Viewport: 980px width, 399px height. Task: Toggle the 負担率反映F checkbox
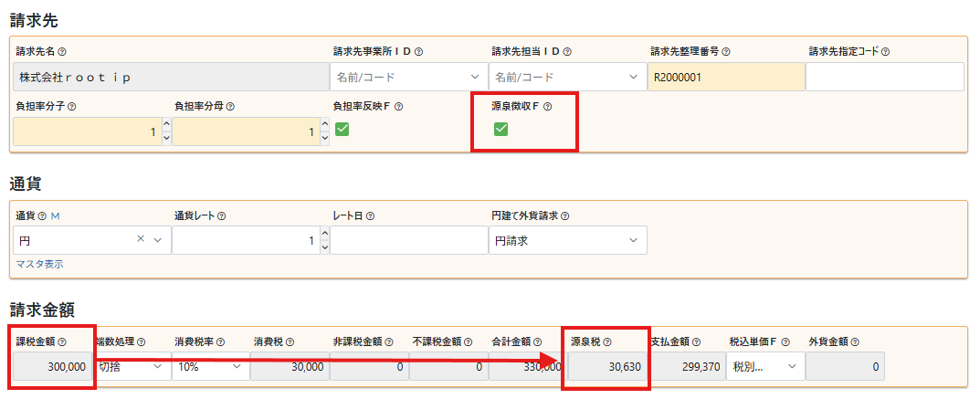pos(342,130)
